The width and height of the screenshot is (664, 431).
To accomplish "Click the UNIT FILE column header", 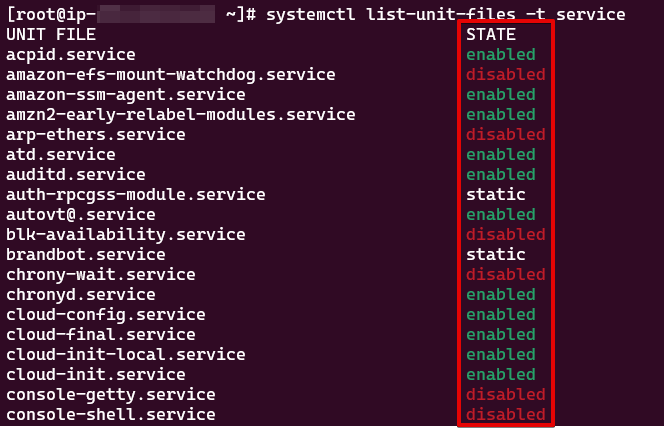I will click(51, 34).
